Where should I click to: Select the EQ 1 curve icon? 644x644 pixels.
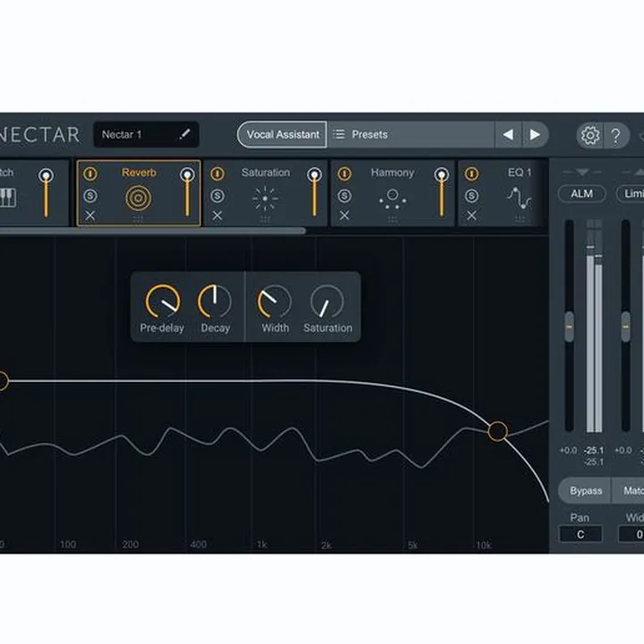coord(519,198)
